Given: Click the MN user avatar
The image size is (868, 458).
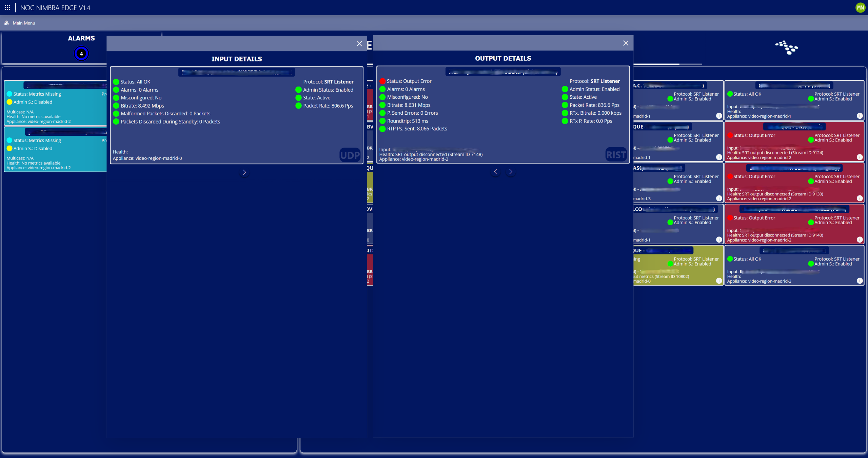Looking at the screenshot, I should (x=860, y=7).
